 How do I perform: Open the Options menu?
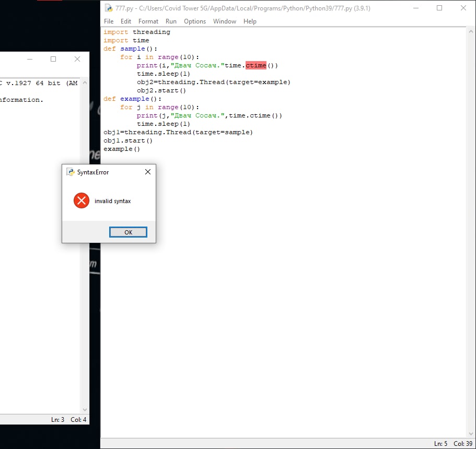(195, 21)
